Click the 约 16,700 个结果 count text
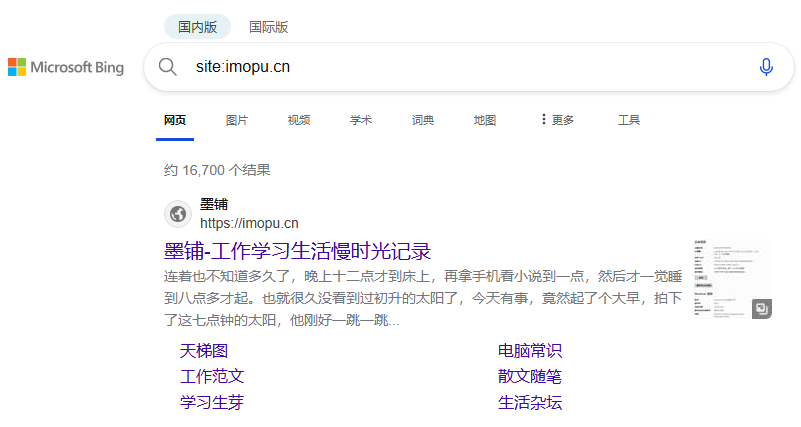Image resolution: width=801 pixels, height=427 pixels. (x=217, y=170)
